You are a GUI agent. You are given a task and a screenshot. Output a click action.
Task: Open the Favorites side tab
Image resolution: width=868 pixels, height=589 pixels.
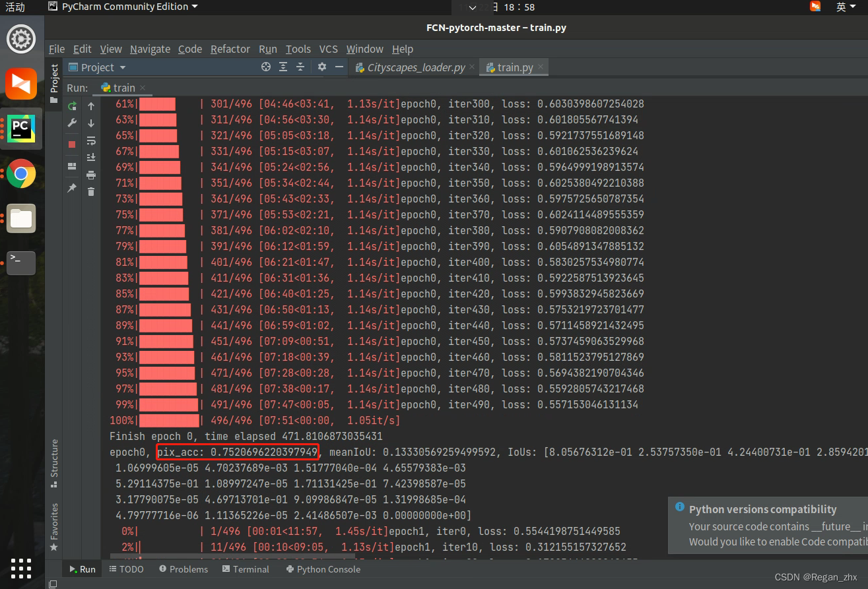point(54,527)
